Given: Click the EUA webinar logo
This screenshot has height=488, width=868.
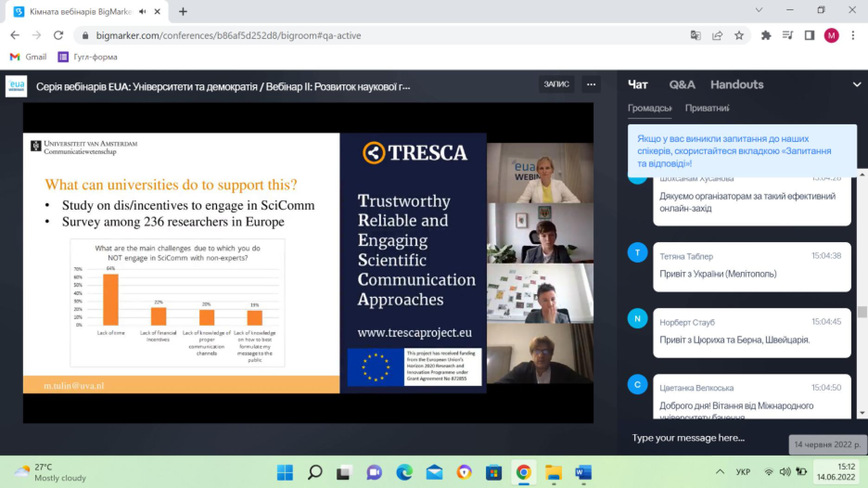Looking at the screenshot, I should (x=16, y=86).
